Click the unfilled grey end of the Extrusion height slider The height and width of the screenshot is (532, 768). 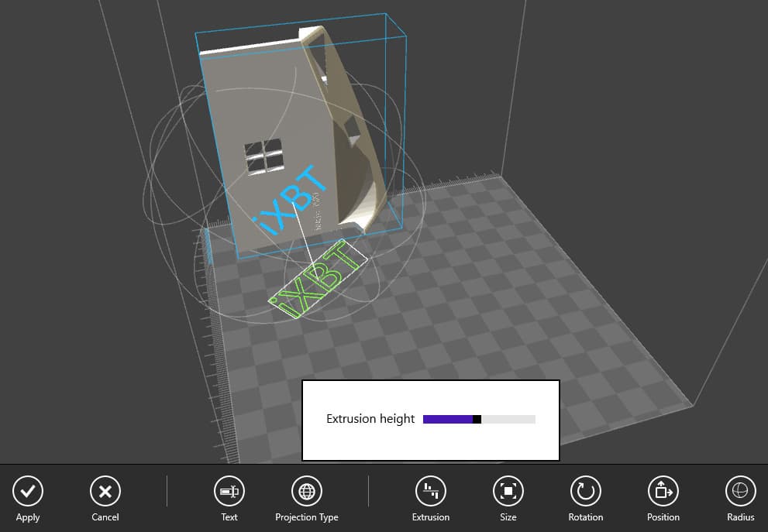(508, 419)
